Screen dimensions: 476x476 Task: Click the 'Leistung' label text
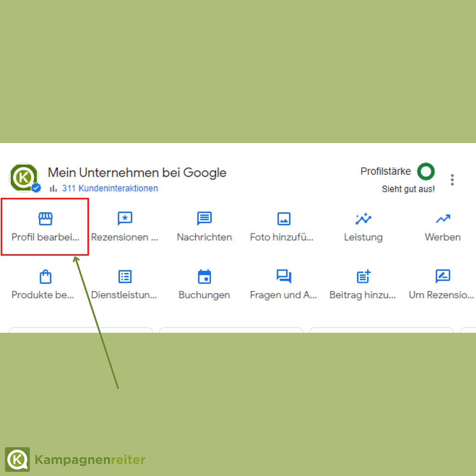tap(364, 238)
